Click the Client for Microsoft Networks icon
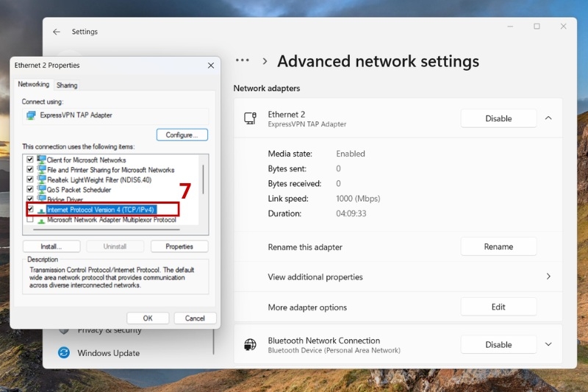 pos(41,160)
